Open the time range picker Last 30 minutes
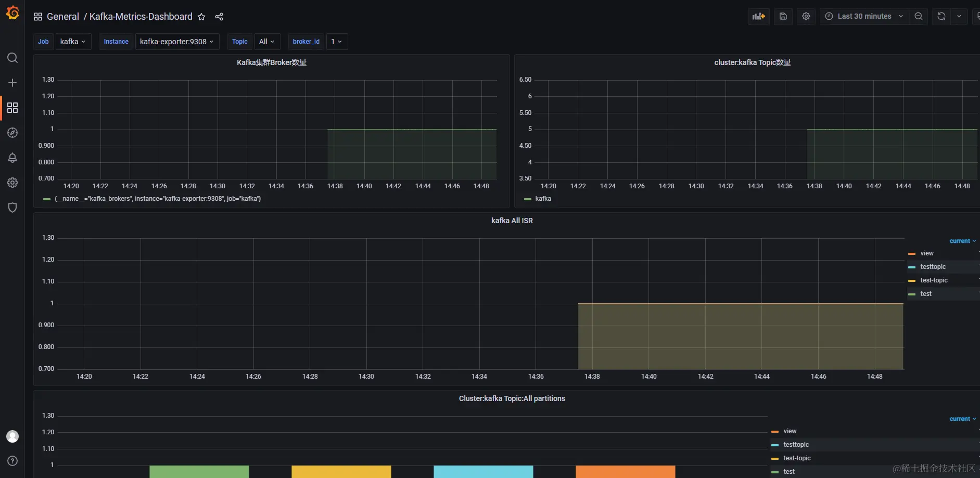This screenshot has height=478, width=980. pyautogui.click(x=864, y=16)
